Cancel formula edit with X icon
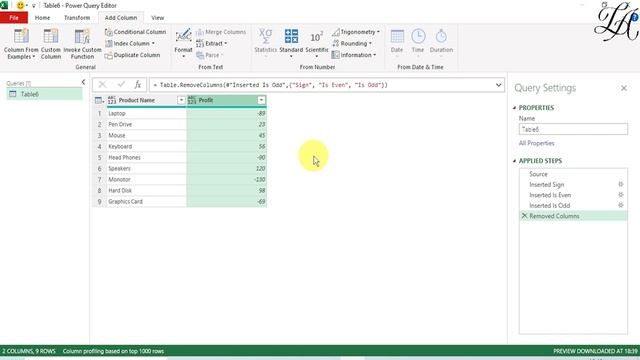 pos(102,85)
